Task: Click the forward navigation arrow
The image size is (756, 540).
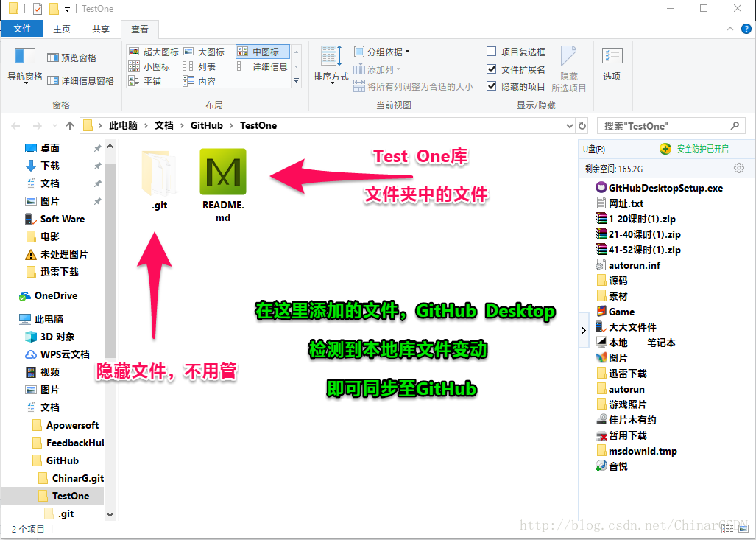Action: click(37, 126)
